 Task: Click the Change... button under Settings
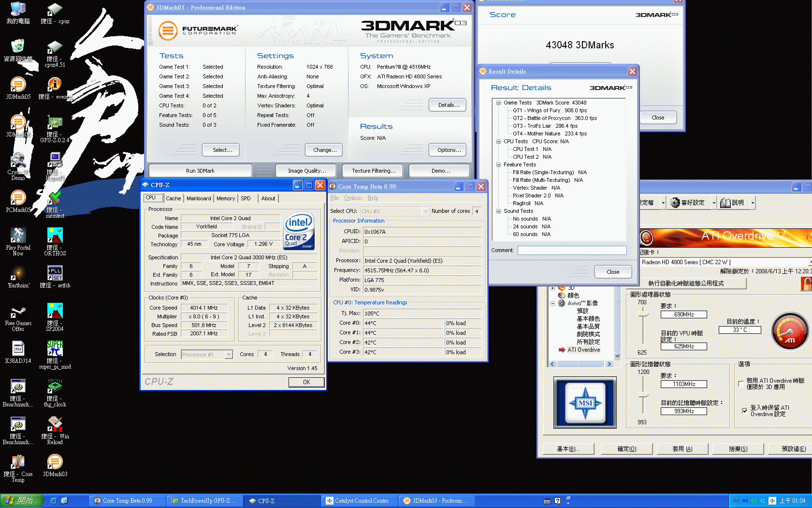tap(325, 150)
